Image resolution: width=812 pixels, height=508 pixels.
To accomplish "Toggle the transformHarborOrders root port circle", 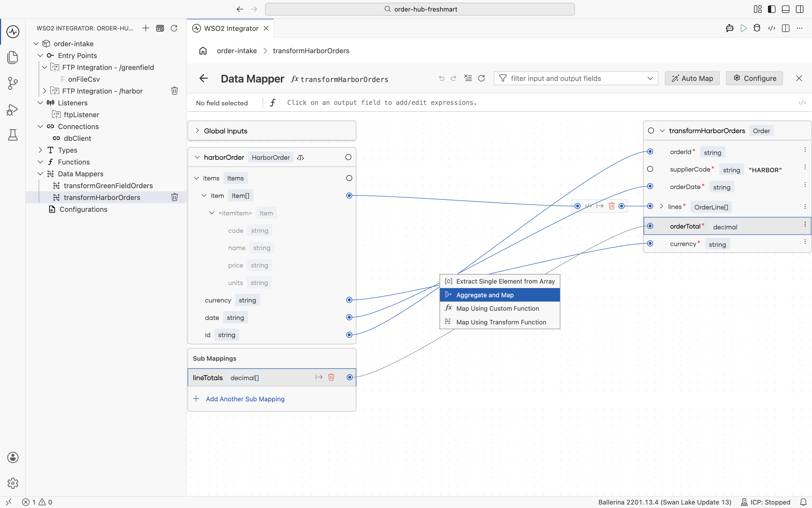I will pos(651,131).
